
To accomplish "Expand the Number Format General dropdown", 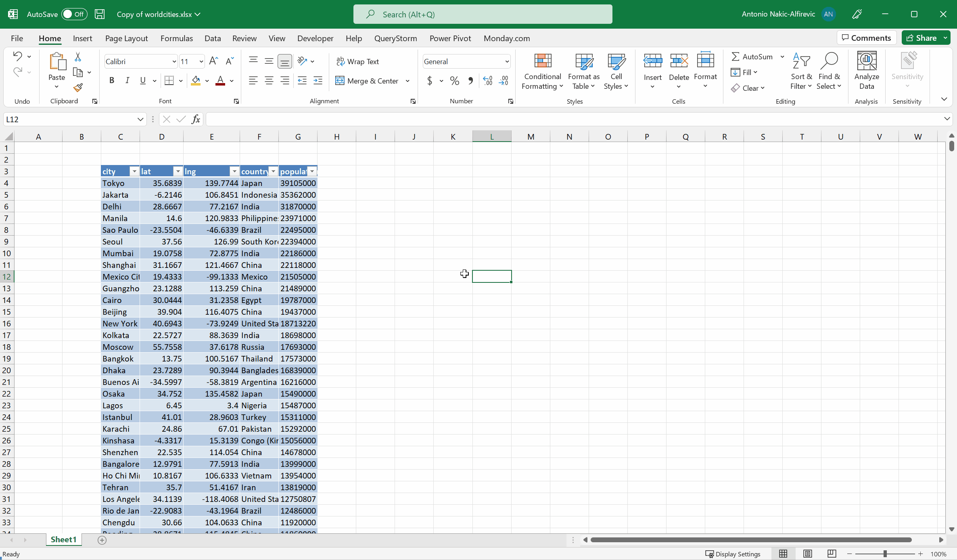I will (507, 61).
